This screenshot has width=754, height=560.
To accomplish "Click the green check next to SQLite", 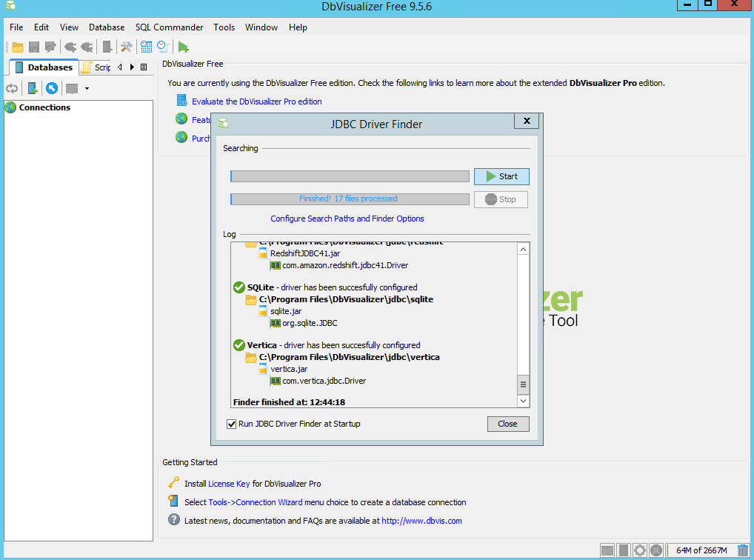I will click(239, 287).
